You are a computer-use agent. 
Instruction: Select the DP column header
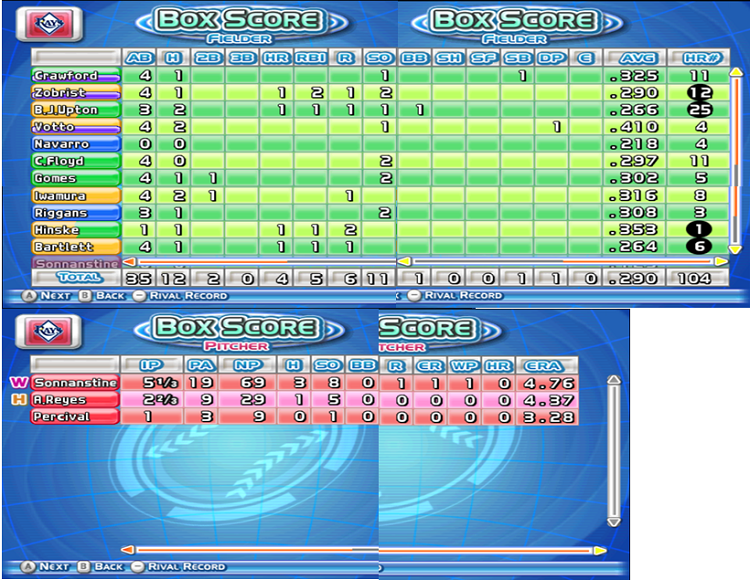pyautogui.click(x=552, y=58)
